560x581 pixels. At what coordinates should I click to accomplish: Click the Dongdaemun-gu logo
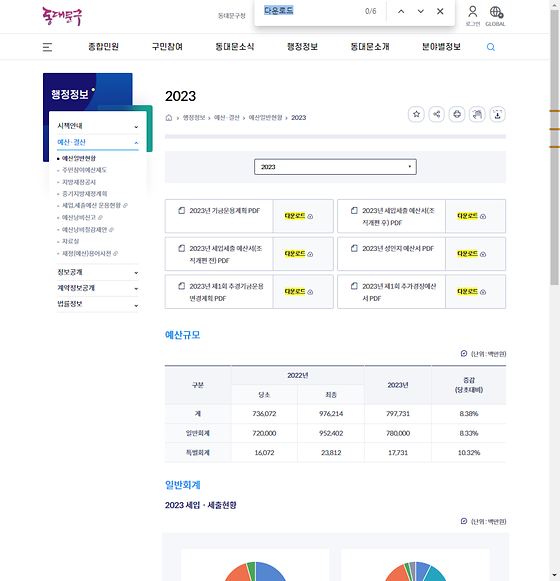pyautogui.click(x=62, y=16)
